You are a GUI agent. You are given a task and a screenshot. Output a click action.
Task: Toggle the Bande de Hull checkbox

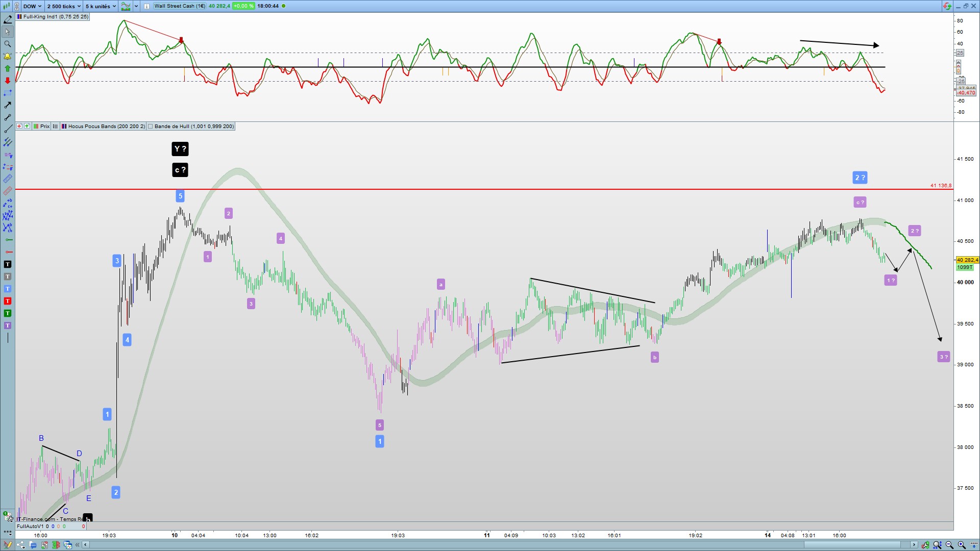pos(151,127)
